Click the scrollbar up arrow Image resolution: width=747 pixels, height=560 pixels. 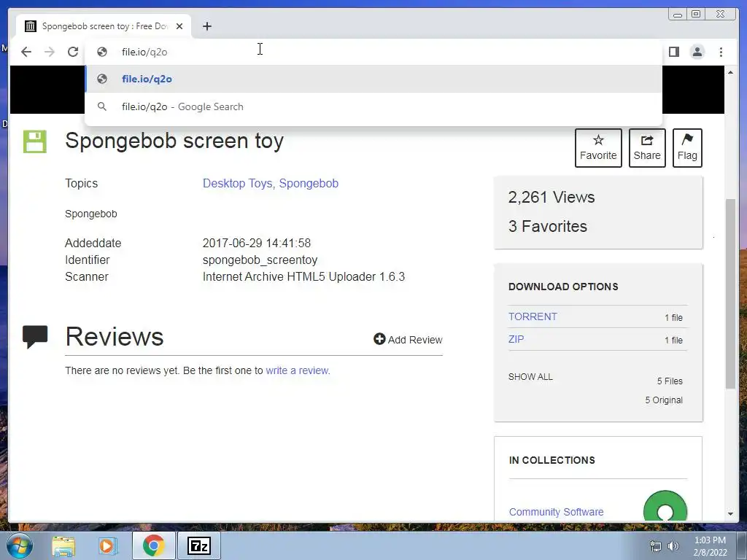[730, 72]
